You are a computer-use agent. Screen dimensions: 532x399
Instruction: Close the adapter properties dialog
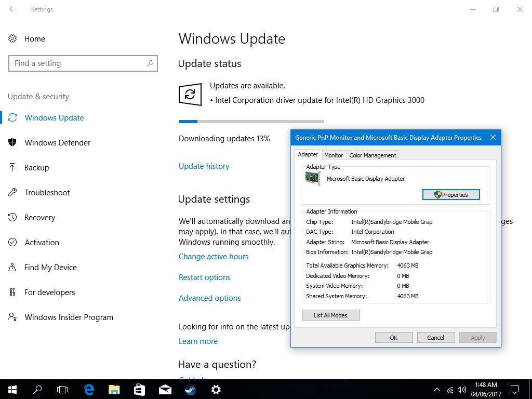click(493, 137)
